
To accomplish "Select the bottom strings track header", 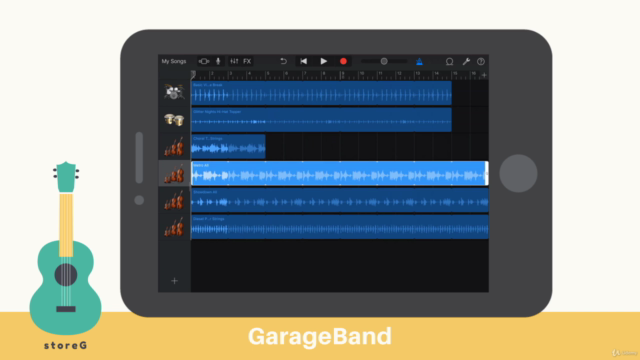I will (x=174, y=227).
